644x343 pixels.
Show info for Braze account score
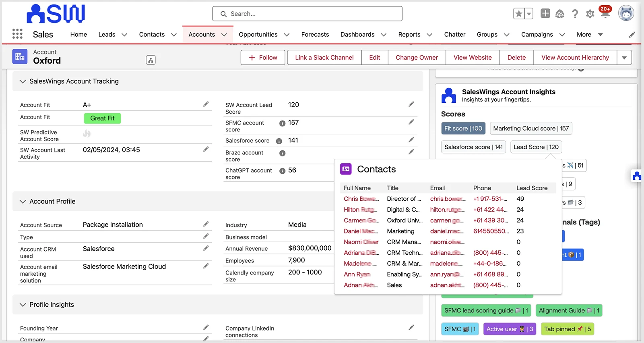283,153
